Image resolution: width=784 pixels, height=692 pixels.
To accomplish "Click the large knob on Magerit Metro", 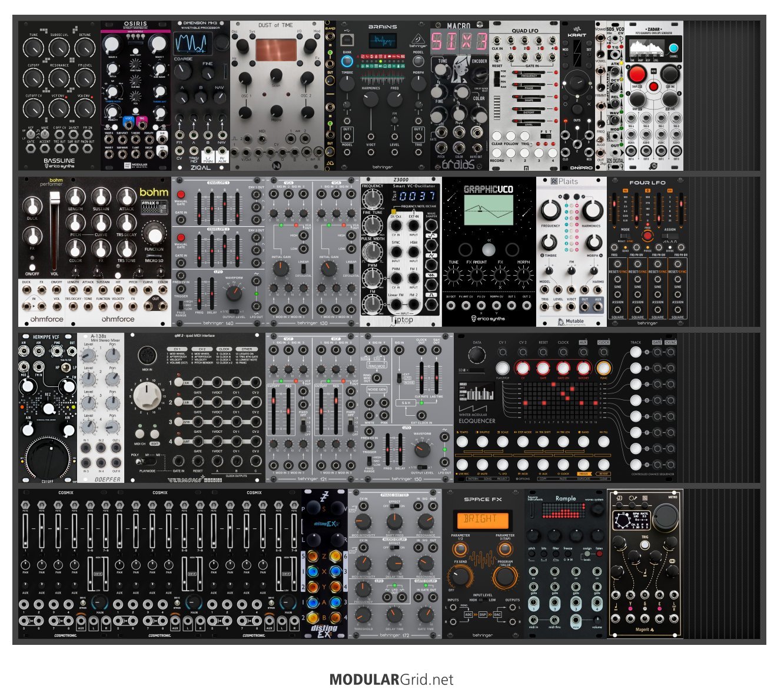I will (666, 516).
